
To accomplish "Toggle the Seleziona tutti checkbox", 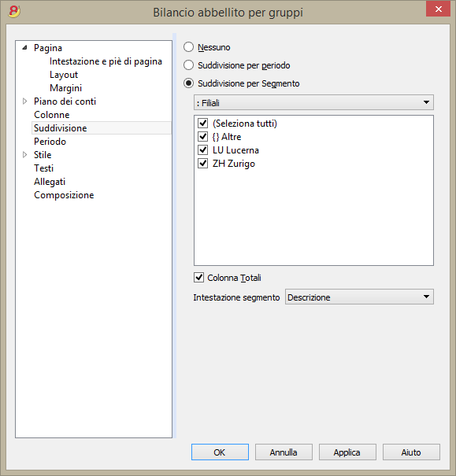I will coord(202,124).
